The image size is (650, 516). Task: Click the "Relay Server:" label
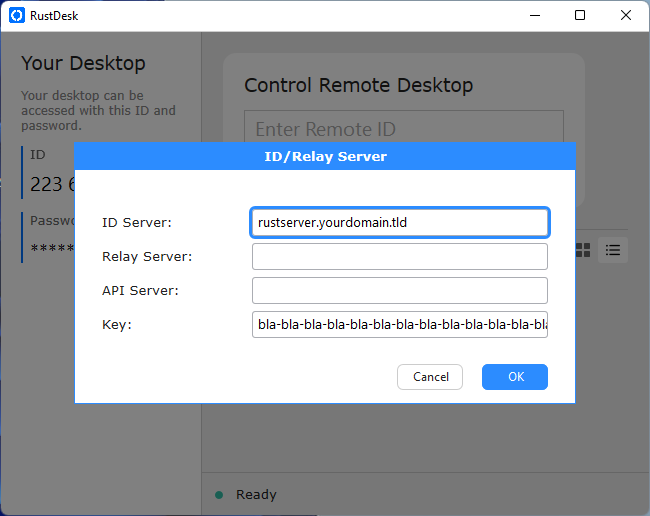click(x=147, y=257)
